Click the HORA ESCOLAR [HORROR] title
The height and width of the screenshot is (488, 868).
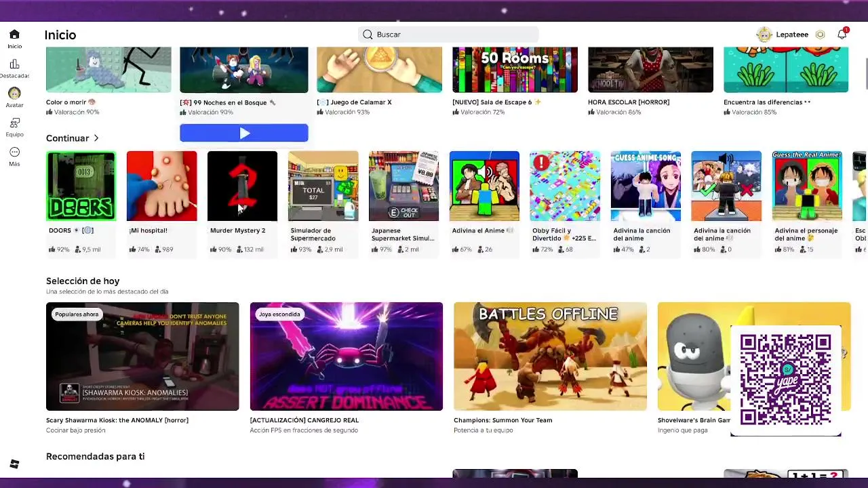[629, 102]
